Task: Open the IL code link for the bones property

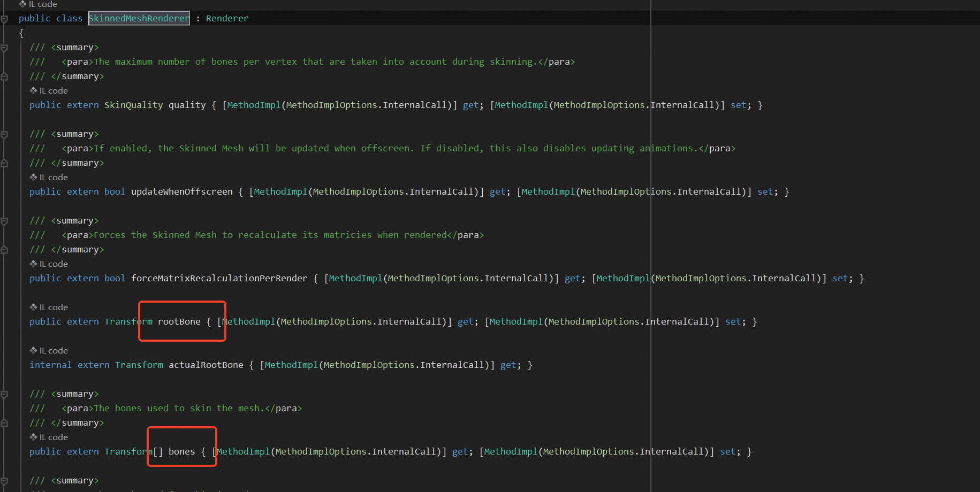Action: (x=54, y=437)
